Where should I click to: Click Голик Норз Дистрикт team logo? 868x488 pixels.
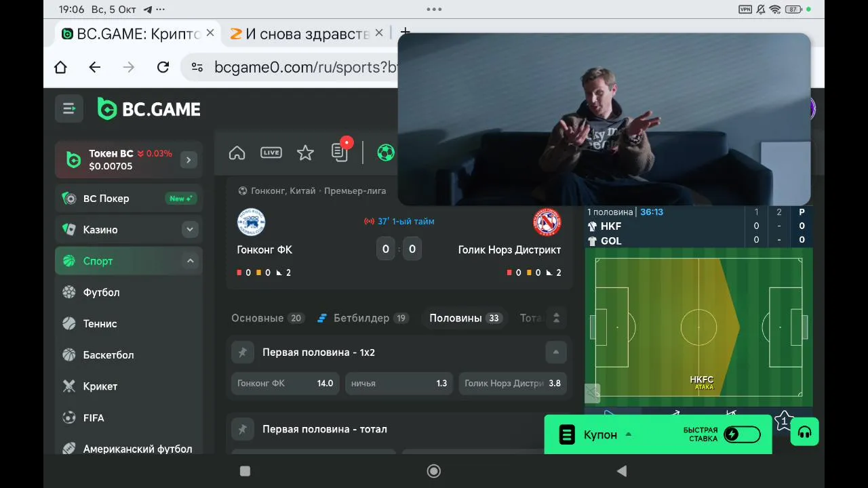click(x=547, y=222)
